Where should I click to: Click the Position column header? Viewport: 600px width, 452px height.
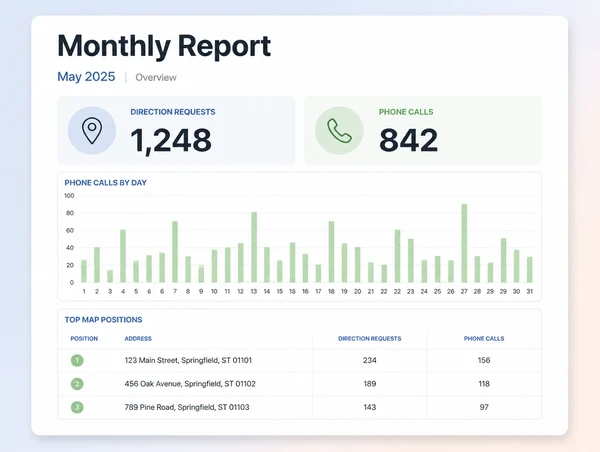click(84, 339)
